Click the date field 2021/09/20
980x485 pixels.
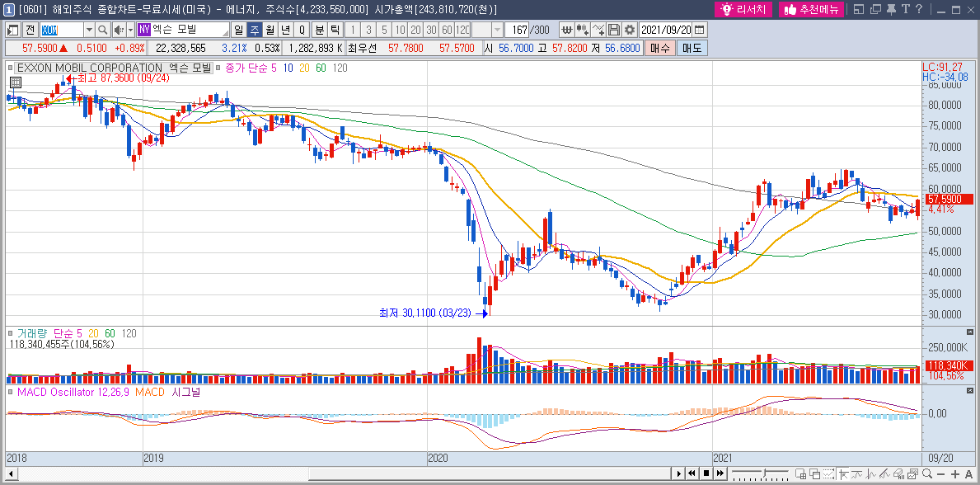click(x=666, y=30)
